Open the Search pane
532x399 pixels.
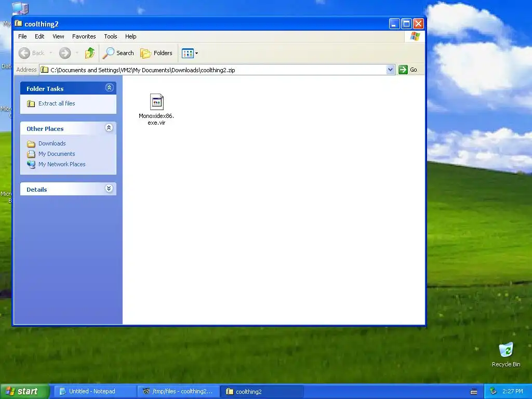(x=119, y=53)
